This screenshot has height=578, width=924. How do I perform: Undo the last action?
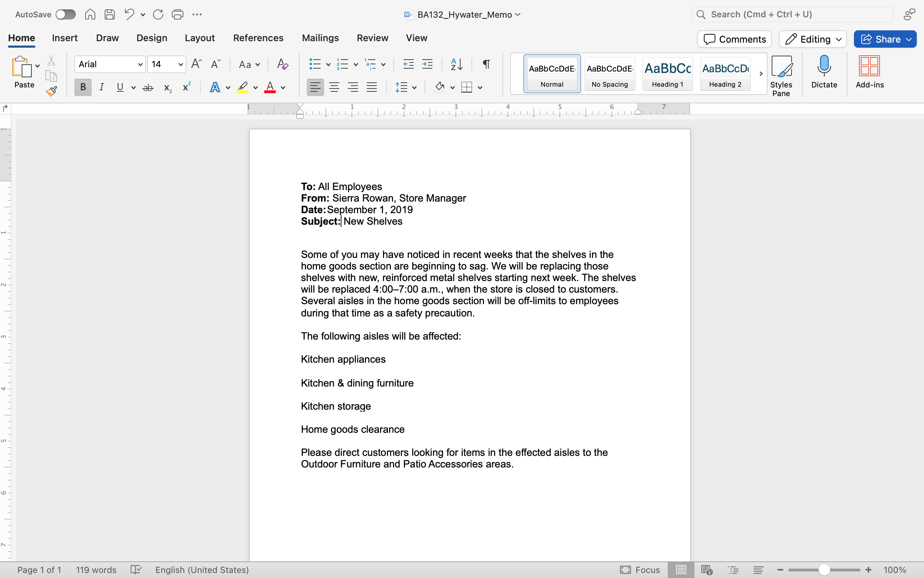(130, 14)
